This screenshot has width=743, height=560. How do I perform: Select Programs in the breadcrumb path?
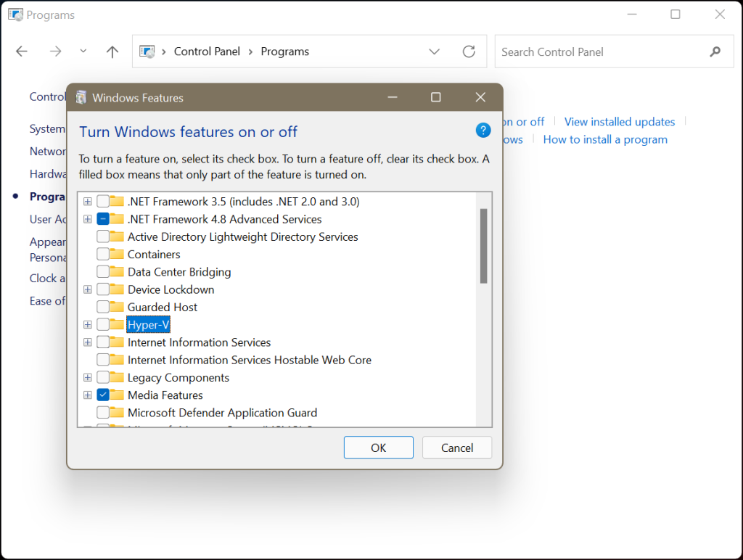click(284, 51)
